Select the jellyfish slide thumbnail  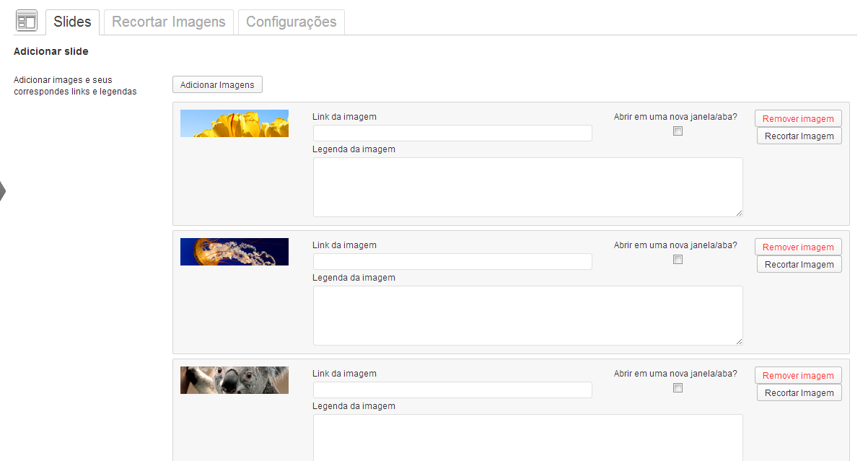(x=234, y=252)
